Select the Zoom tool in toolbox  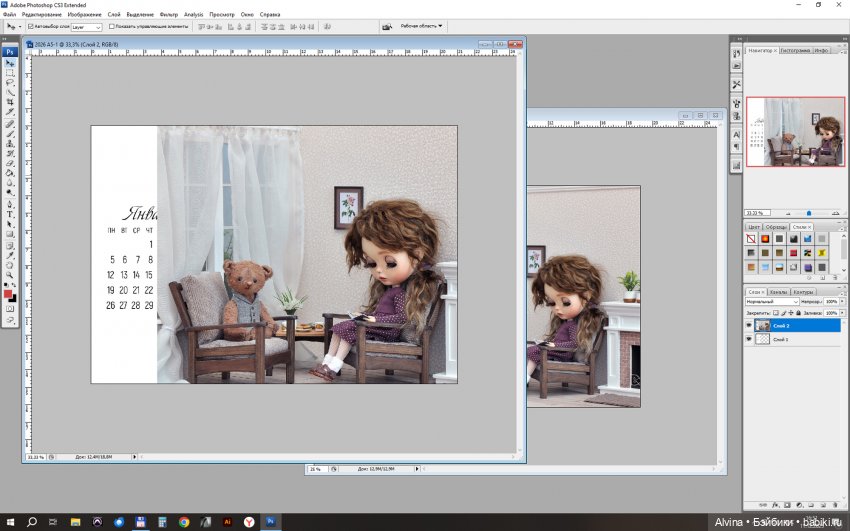coord(10,274)
